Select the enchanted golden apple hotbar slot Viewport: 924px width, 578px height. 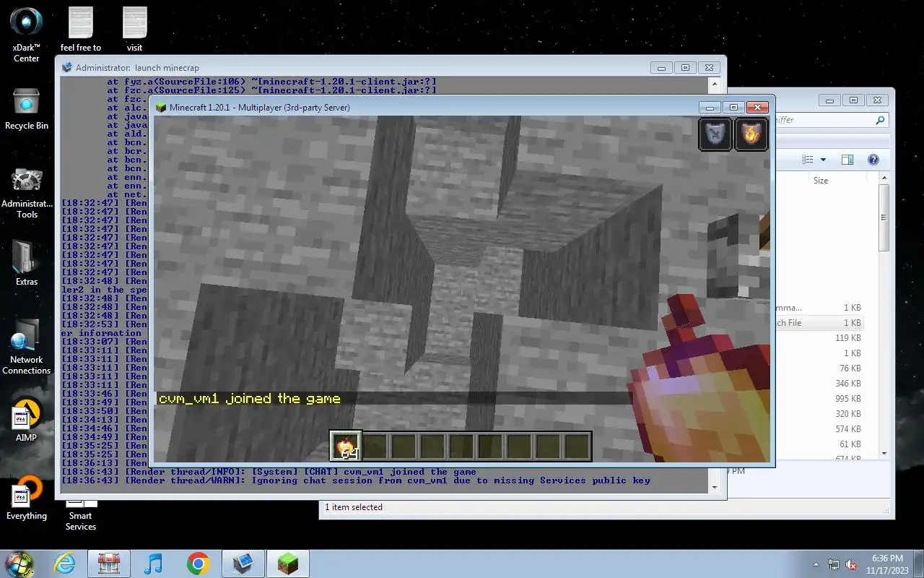pyautogui.click(x=346, y=447)
